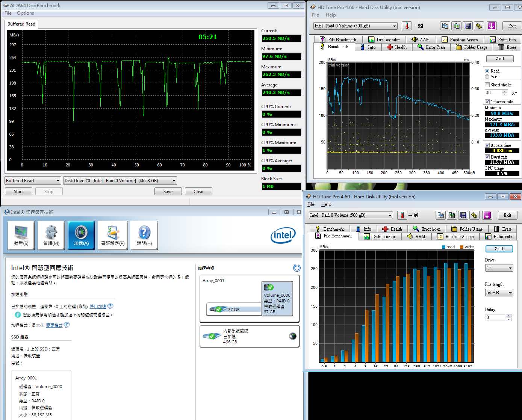
Task: Switch to Error Scan tab in upper HD Tune
Action: click(x=431, y=47)
